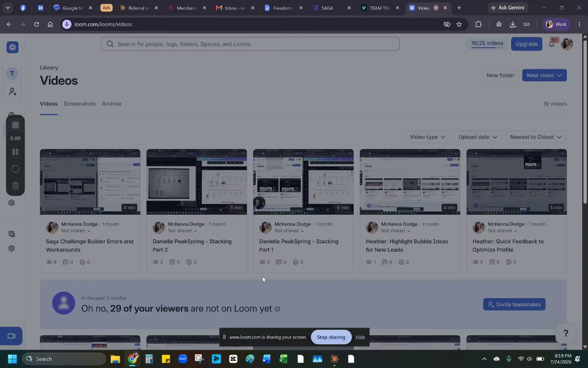Open CapCut from the taskbar

coord(233,359)
